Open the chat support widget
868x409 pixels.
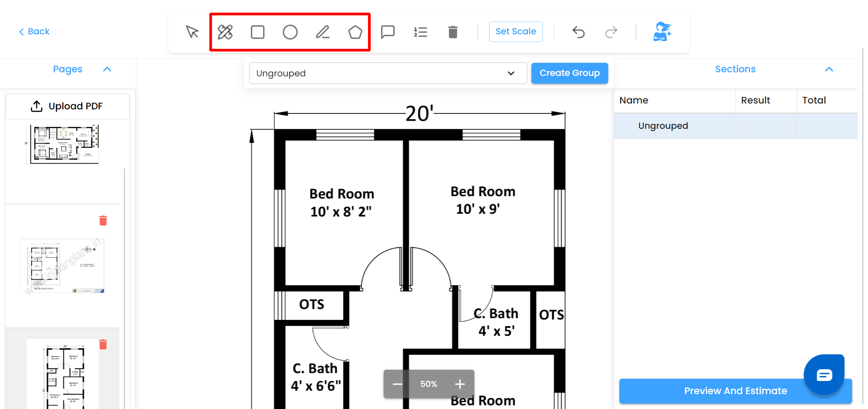(x=824, y=375)
